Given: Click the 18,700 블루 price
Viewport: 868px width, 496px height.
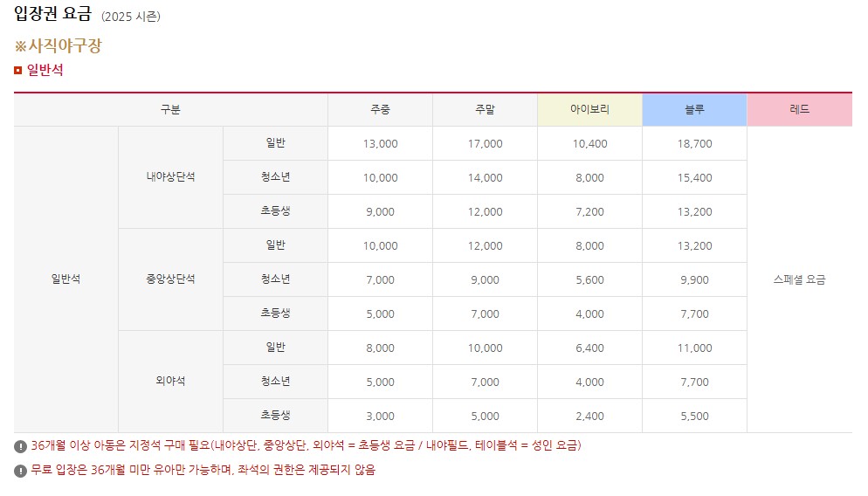Looking at the screenshot, I should (x=695, y=144).
